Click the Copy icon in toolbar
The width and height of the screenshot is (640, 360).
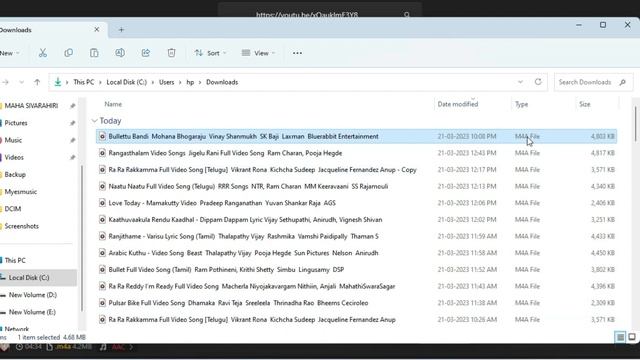(x=69, y=53)
